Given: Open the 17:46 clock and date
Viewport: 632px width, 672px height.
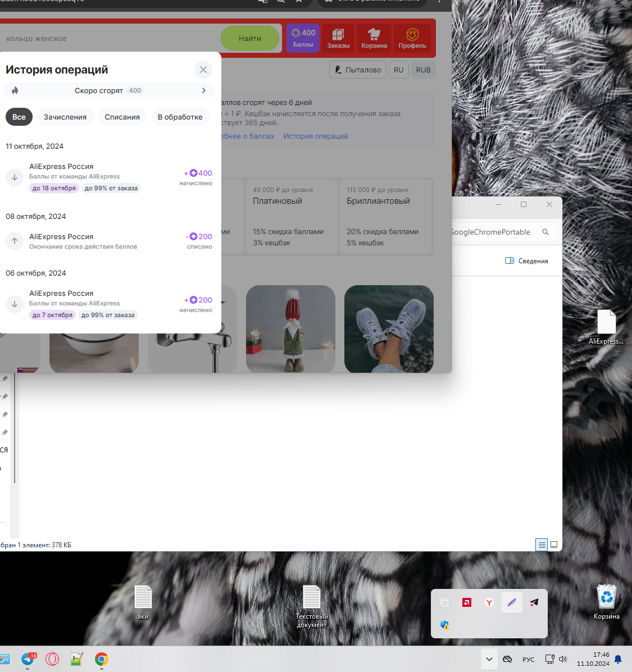Looking at the screenshot, I should 593,659.
